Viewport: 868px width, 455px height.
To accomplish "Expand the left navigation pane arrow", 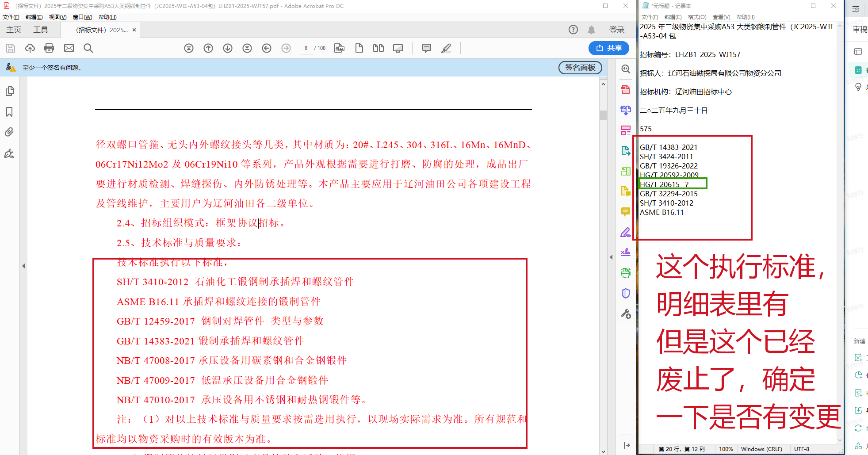I will tap(23, 266).
